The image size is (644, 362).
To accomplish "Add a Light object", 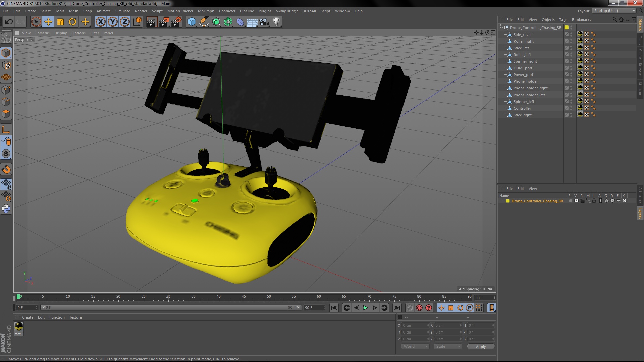I will [276, 22].
